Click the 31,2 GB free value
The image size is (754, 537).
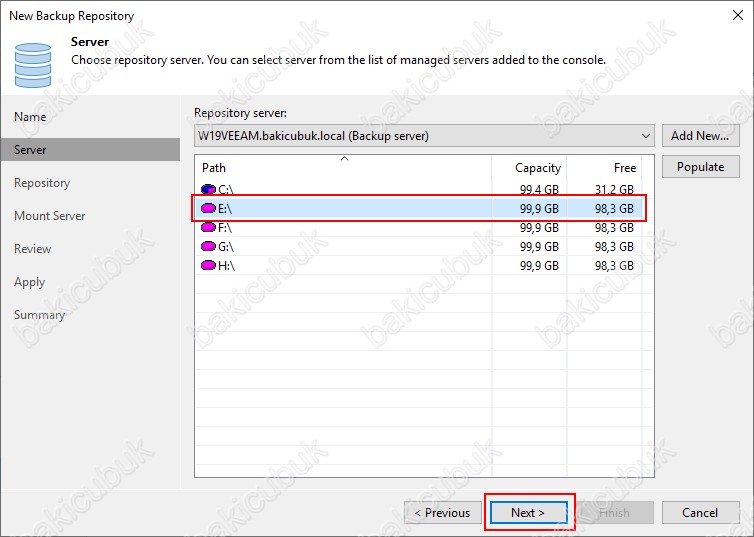pyautogui.click(x=614, y=189)
